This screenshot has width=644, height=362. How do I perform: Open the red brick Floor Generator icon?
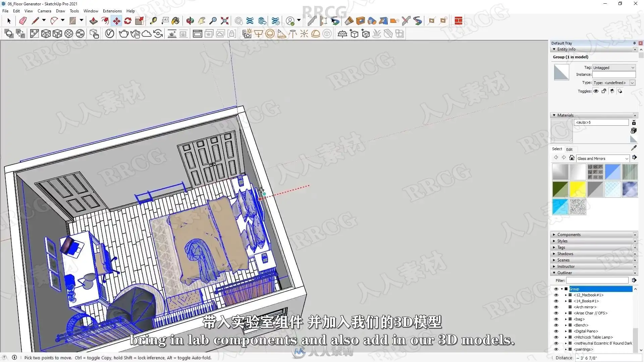click(459, 21)
